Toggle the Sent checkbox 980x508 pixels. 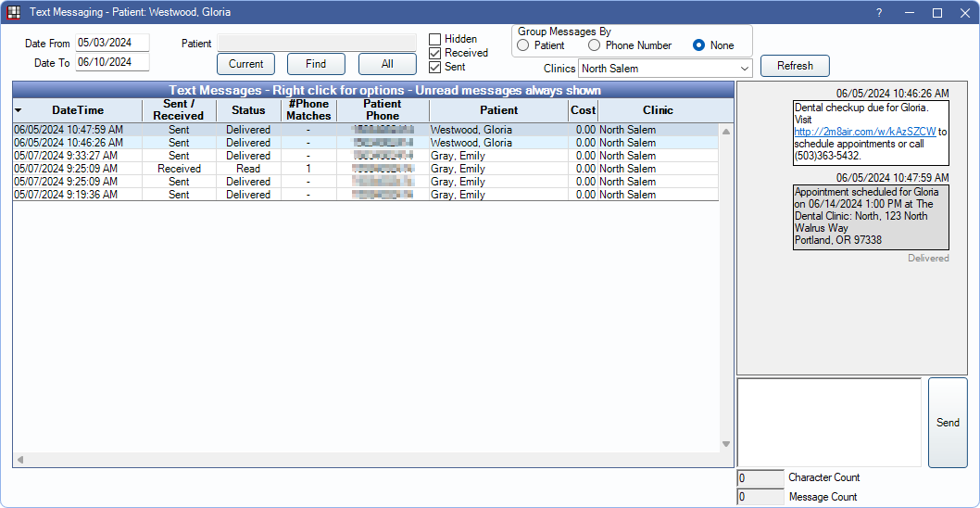pyautogui.click(x=435, y=67)
